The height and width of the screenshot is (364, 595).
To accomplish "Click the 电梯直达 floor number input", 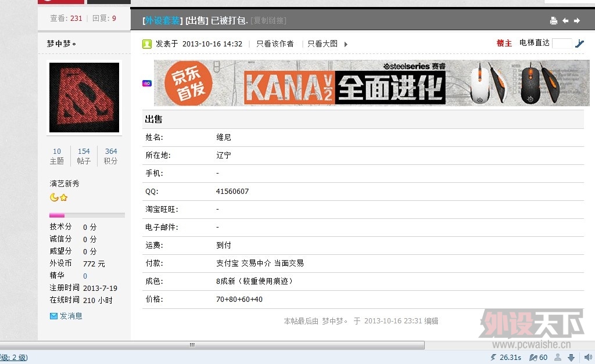I will pos(562,43).
